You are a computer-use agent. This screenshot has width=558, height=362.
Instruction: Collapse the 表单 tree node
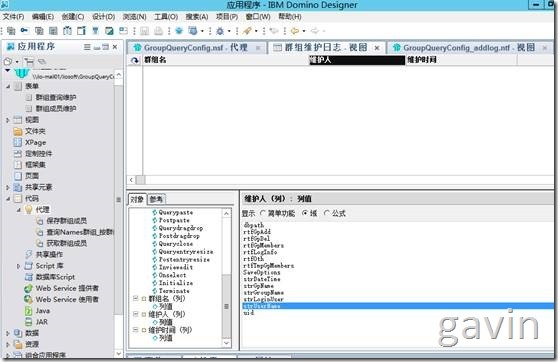8,86
